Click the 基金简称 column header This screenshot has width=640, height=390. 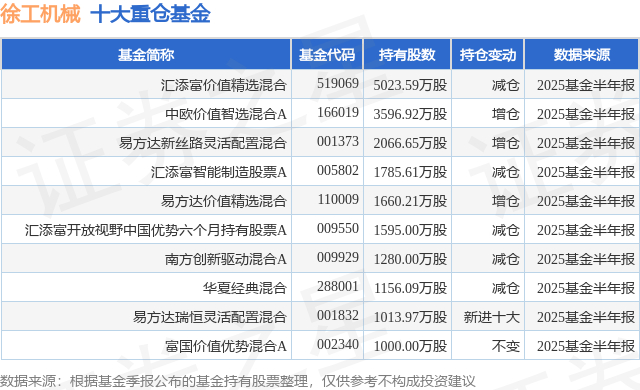[x=146, y=55]
